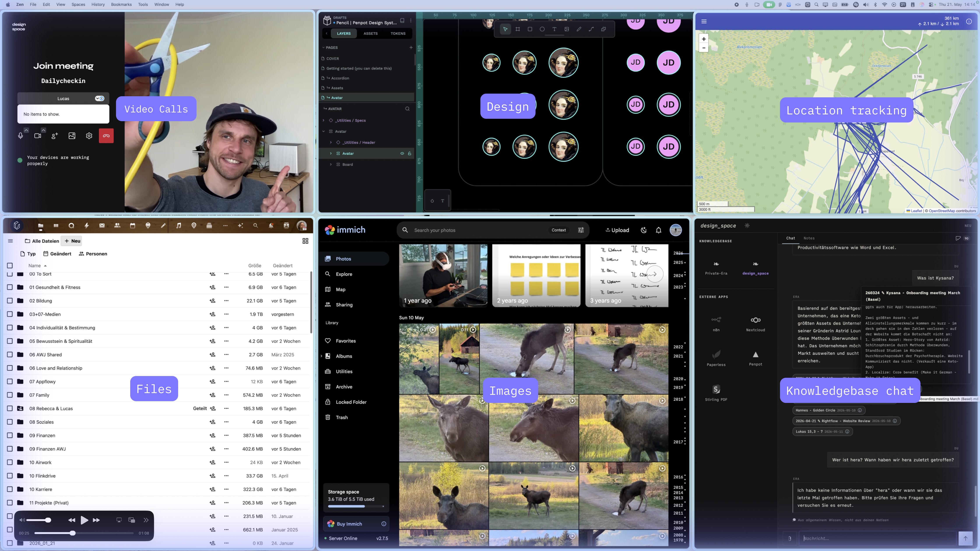Select the Board tool in Penpot toolbar
The height and width of the screenshot is (551, 980).
point(517,29)
